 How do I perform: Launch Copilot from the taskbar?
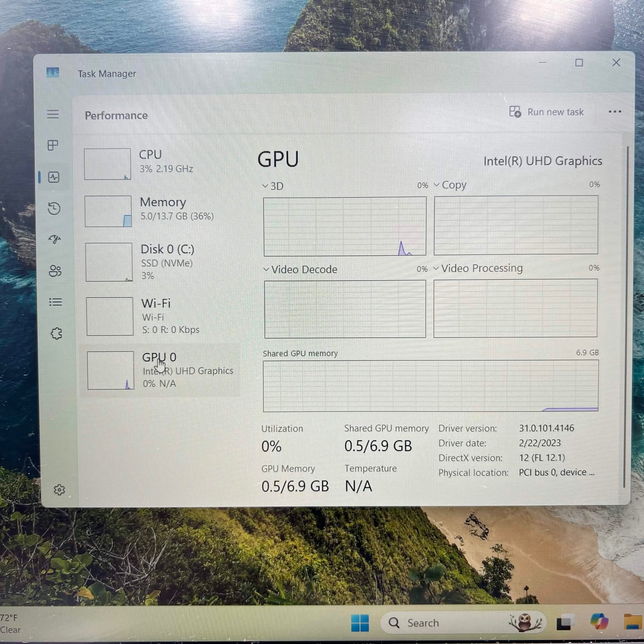[599, 622]
